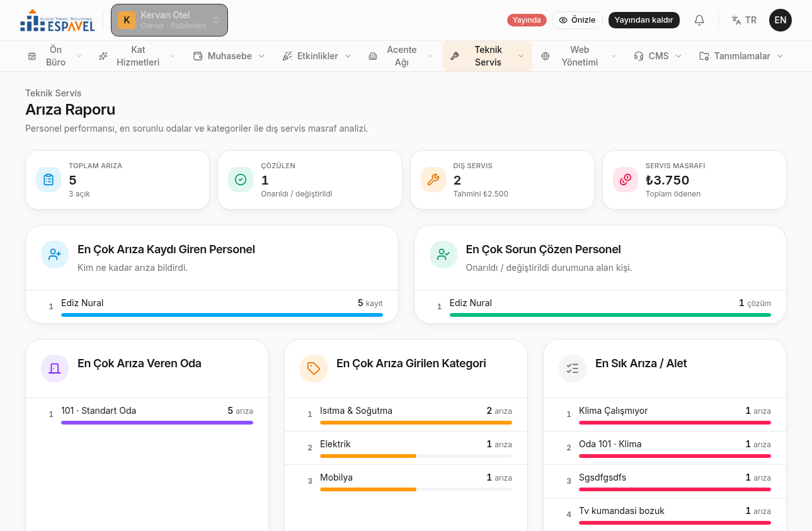Screen dimensions: 812x531
Task: Open the Web Yönetimi menu
Action: pyautogui.click(x=579, y=56)
